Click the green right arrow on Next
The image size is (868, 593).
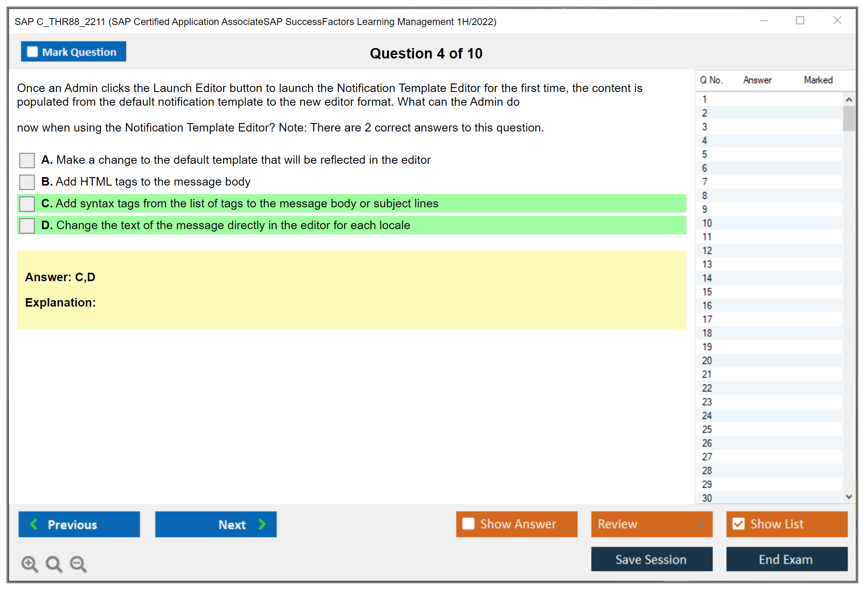pos(262,524)
